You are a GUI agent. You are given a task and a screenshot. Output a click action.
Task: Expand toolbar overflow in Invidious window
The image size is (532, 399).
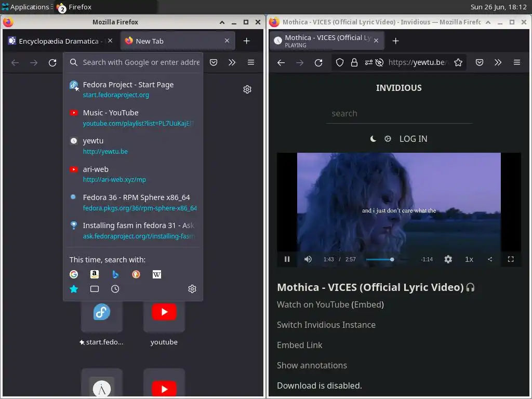pyautogui.click(x=498, y=62)
